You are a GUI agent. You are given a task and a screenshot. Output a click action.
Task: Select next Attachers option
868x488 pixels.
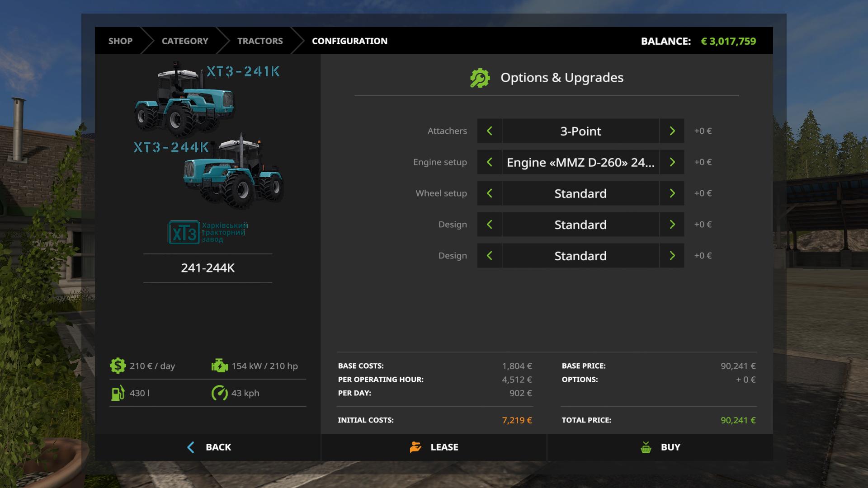click(x=672, y=131)
